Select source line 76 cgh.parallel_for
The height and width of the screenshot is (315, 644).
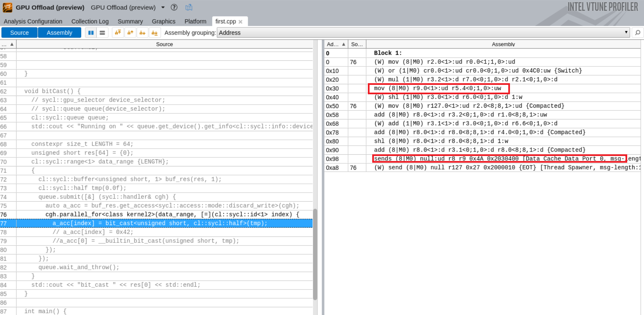156,214
